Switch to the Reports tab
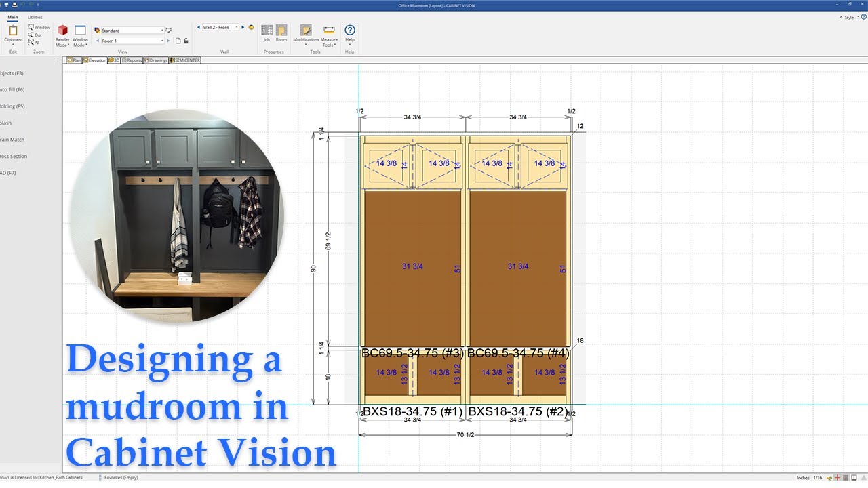The width and height of the screenshot is (868, 488). coord(132,60)
